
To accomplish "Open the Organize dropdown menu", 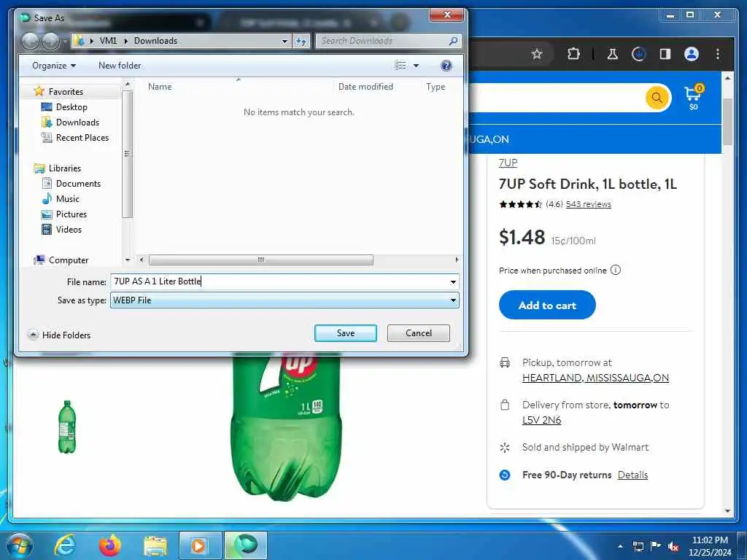I will [x=54, y=65].
